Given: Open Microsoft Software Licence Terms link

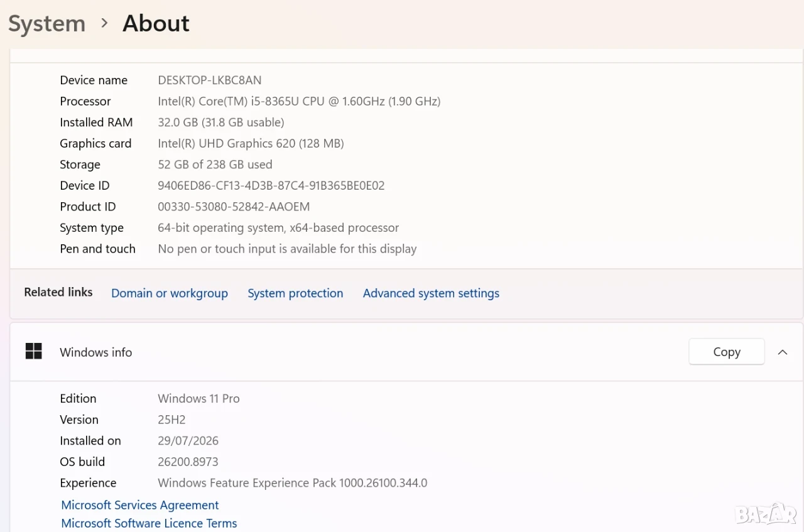Looking at the screenshot, I should tap(149, 523).
